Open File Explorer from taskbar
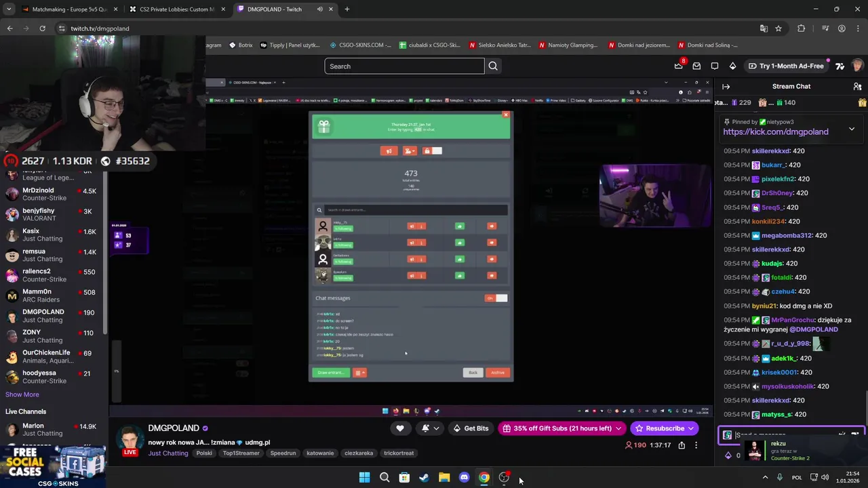The width and height of the screenshot is (868, 488). point(444,477)
